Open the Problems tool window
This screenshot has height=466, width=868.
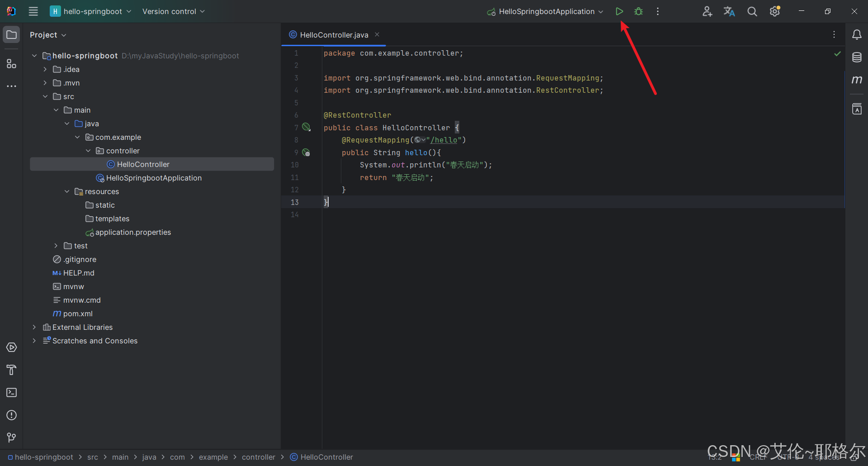tap(12, 415)
